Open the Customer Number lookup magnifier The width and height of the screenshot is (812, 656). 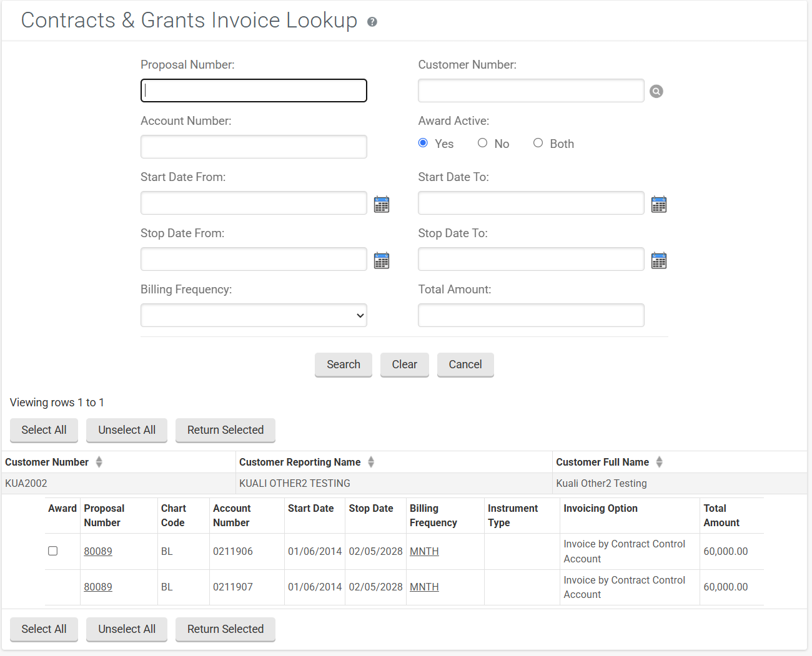tap(656, 91)
